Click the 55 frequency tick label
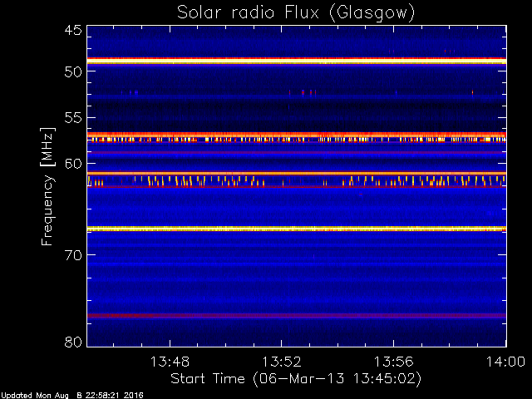 click(x=73, y=118)
